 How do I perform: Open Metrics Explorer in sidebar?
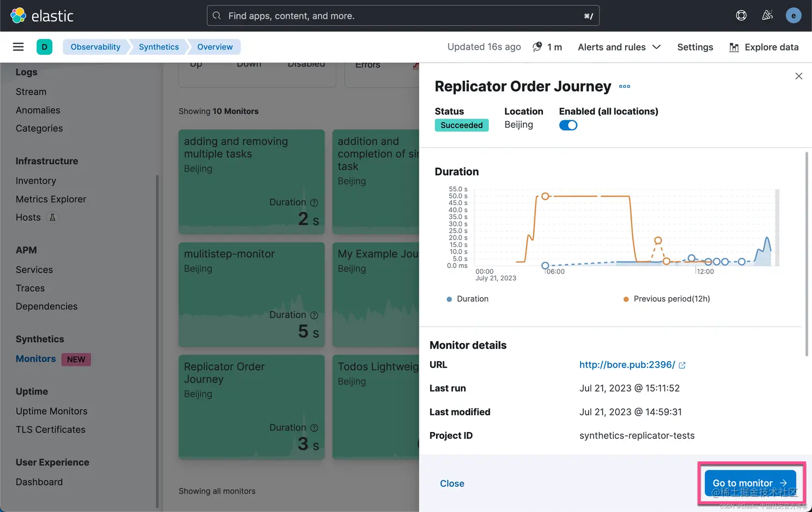[50, 199]
